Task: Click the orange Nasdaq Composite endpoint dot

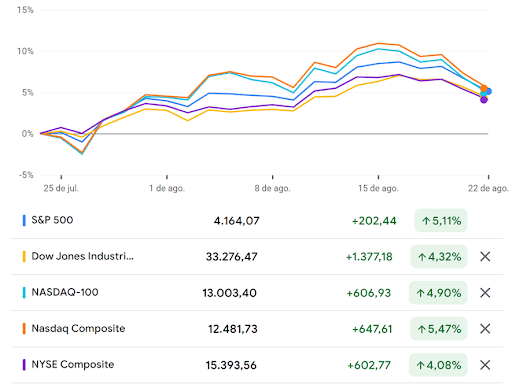Action: click(x=484, y=89)
